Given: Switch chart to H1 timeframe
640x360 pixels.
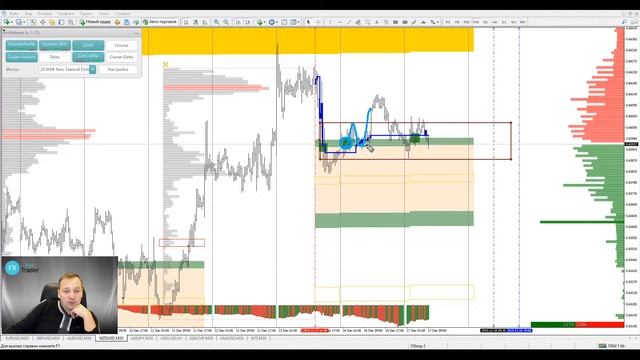Looking at the screenshot, I should pos(485,22).
